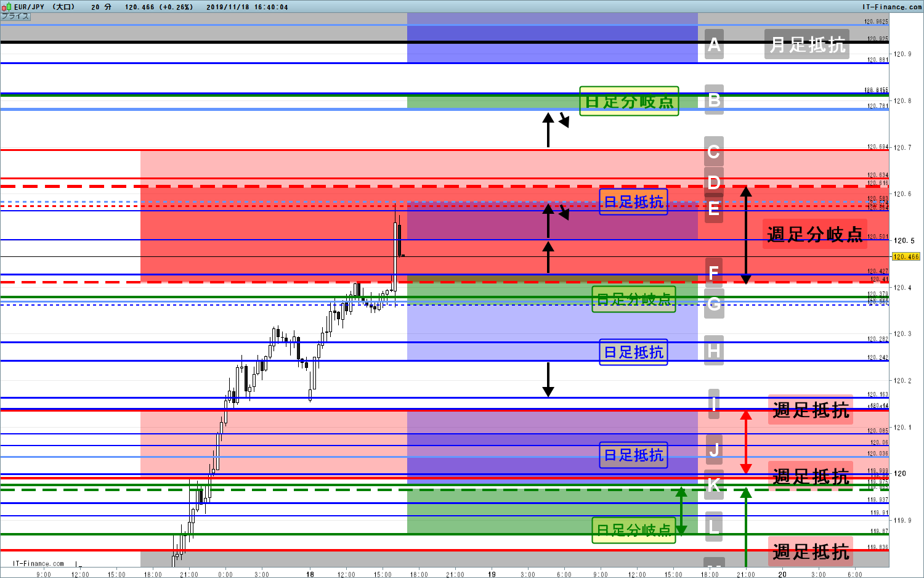This screenshot has width=924, height=578.
Task: Click zone marker J
Action: (x=714, y=450)
